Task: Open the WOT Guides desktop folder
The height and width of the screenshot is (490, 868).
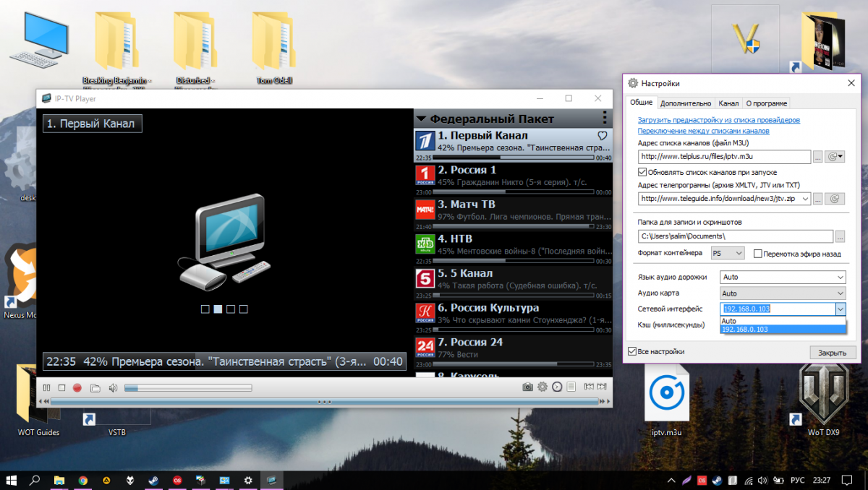Action: [x=38, y=401]
